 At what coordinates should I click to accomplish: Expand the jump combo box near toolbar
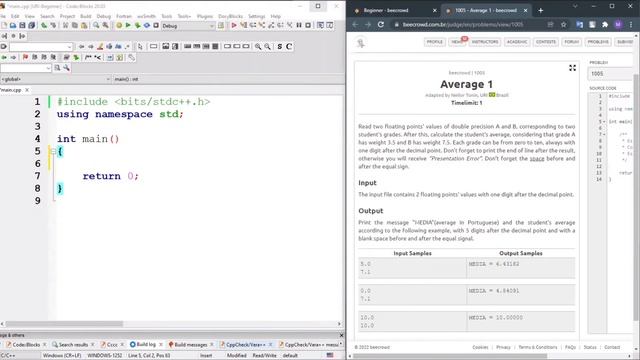tap(69, 47)
